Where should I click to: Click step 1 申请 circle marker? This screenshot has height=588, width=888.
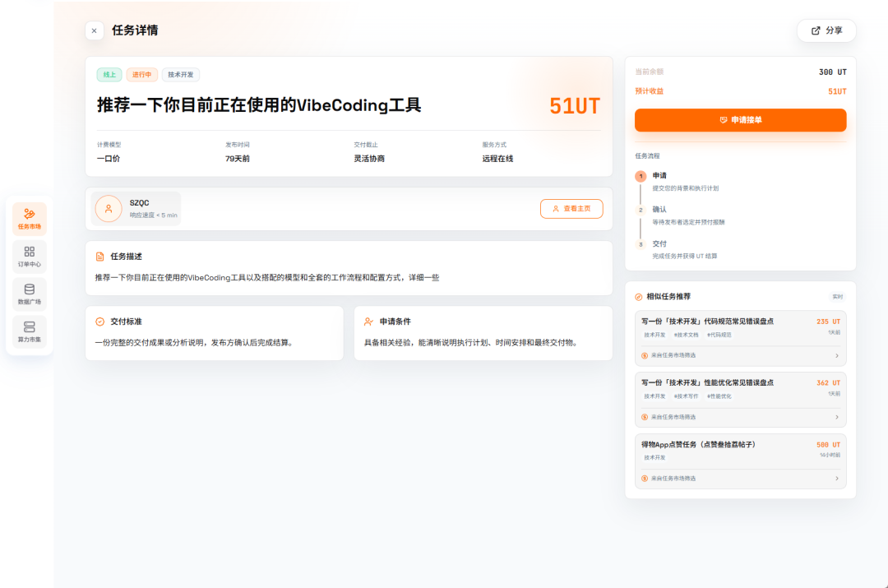pyautogui.click(x=641, y=176)
